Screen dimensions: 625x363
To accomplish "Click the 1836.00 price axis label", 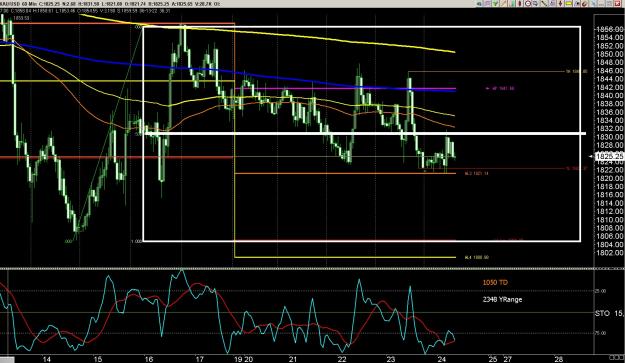I will 609,112.
